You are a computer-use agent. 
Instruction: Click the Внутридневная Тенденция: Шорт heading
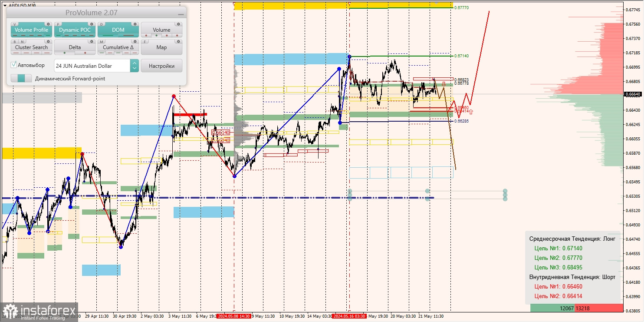coord(572,277)
